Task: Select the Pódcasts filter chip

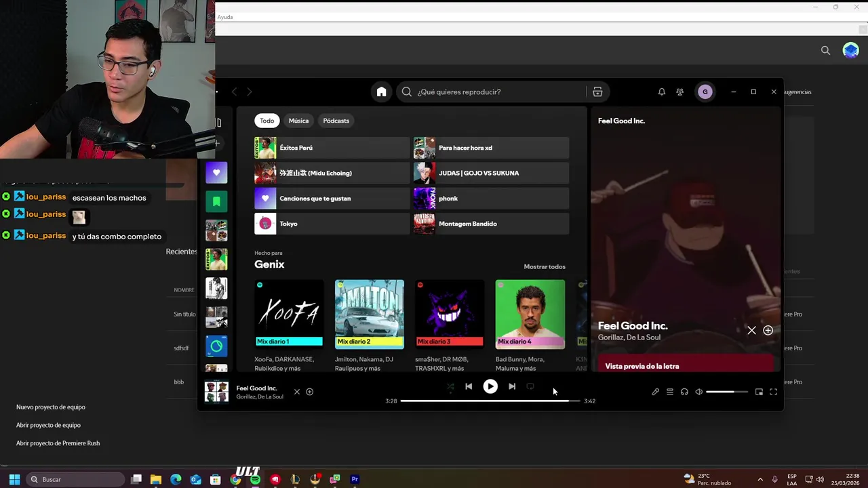Action: tap(336, 121)
